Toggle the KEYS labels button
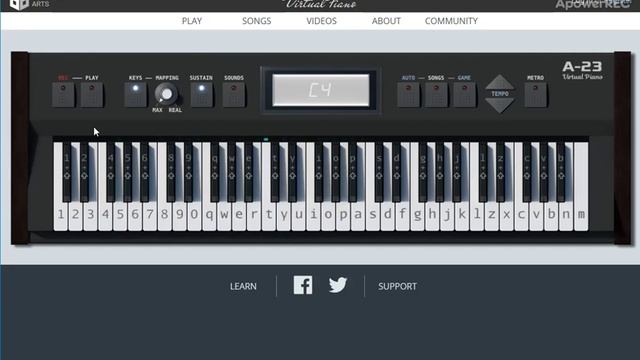640x360 pixels. coord(136,95)
